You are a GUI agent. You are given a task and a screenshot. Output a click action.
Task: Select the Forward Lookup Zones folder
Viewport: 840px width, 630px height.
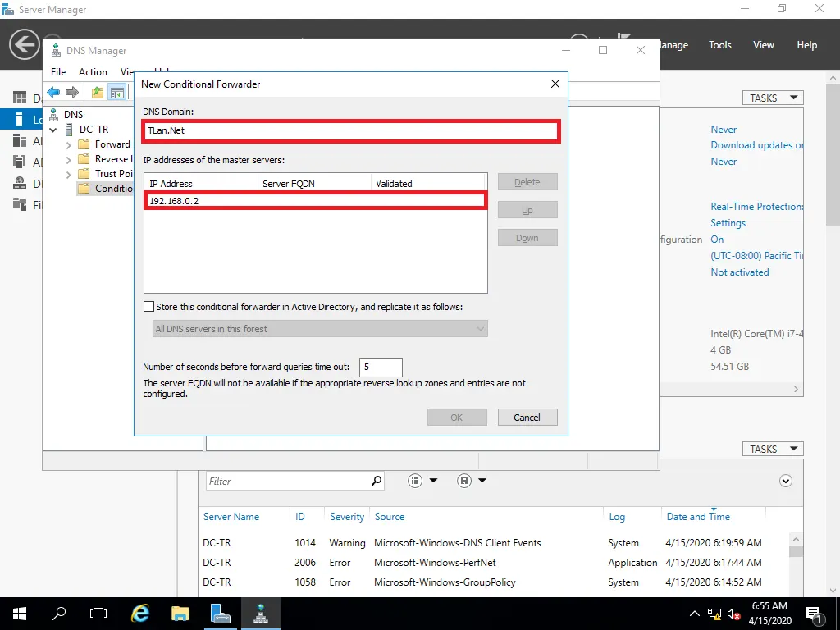[x=106, y=144]
